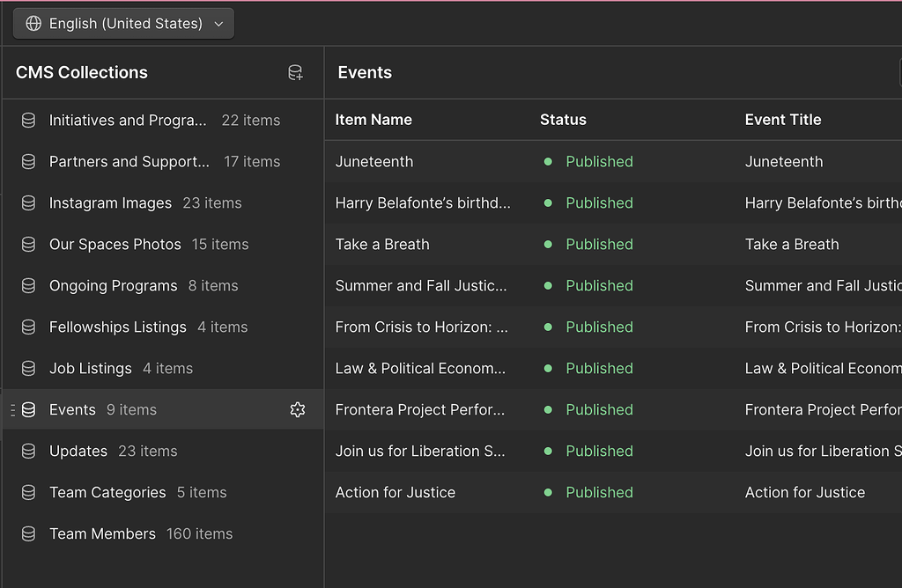Screen dimensions: 902x588
Task: Sort items by the Status column
Action: tap(563, 120)
